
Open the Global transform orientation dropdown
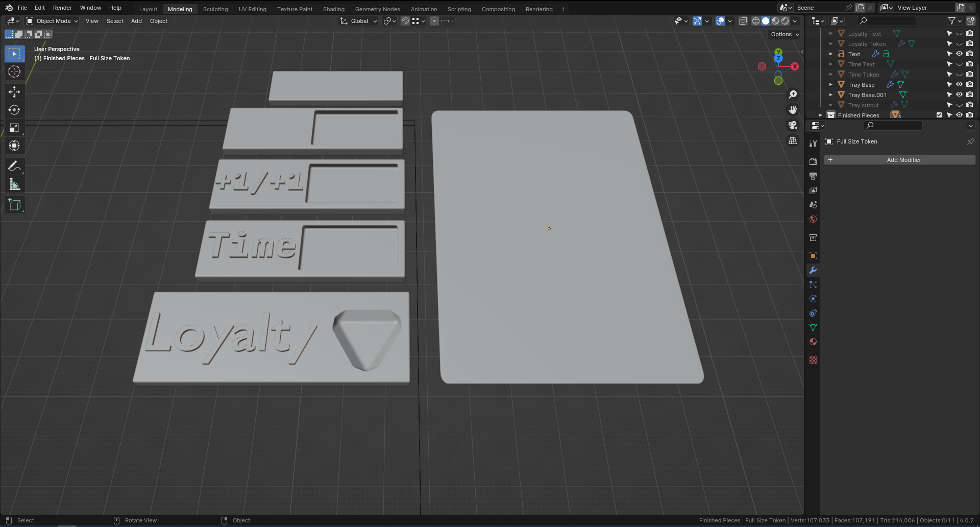(359, 21)
